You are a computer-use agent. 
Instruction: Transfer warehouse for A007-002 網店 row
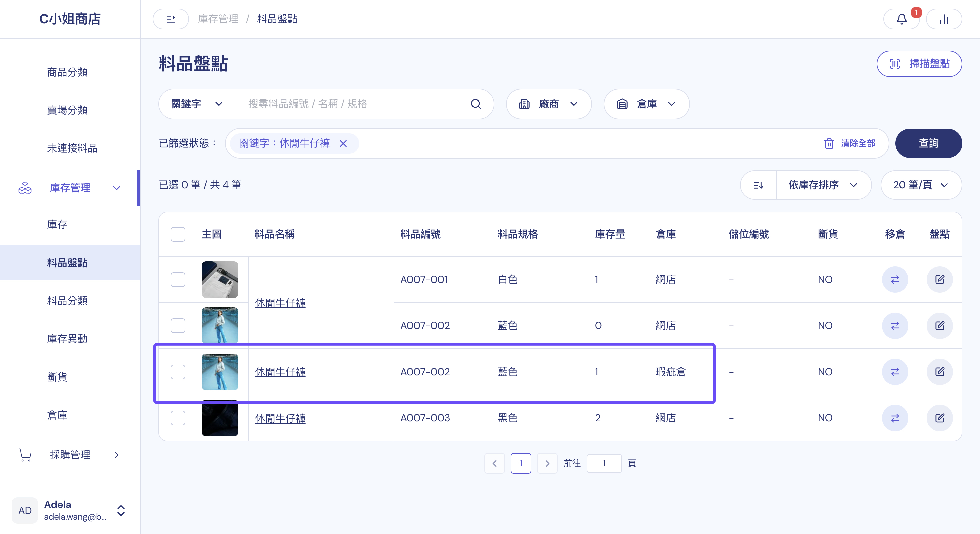click(x=895, y=326)
